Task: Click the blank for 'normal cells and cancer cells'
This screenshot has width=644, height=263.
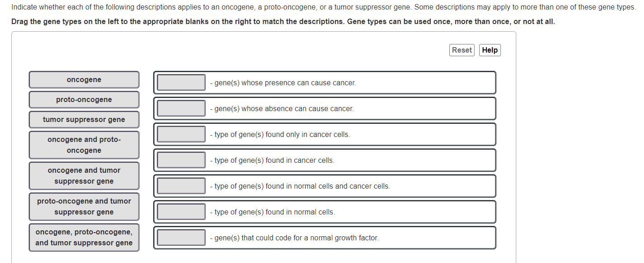Action: point(181,185)
